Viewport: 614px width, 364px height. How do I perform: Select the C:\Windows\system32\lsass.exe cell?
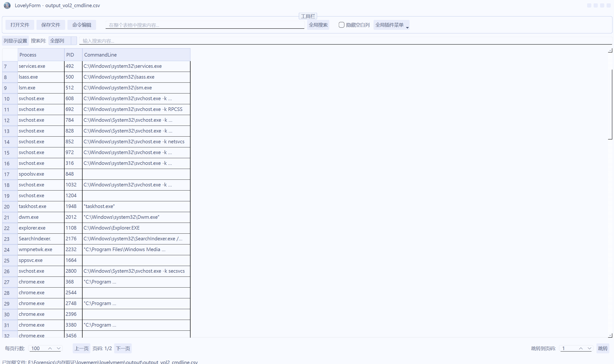pyautogui.click(x=136, y=77)
